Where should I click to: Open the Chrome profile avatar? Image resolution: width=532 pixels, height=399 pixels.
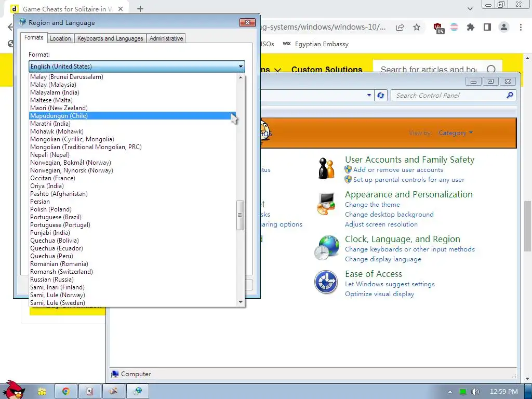(504, 27)
